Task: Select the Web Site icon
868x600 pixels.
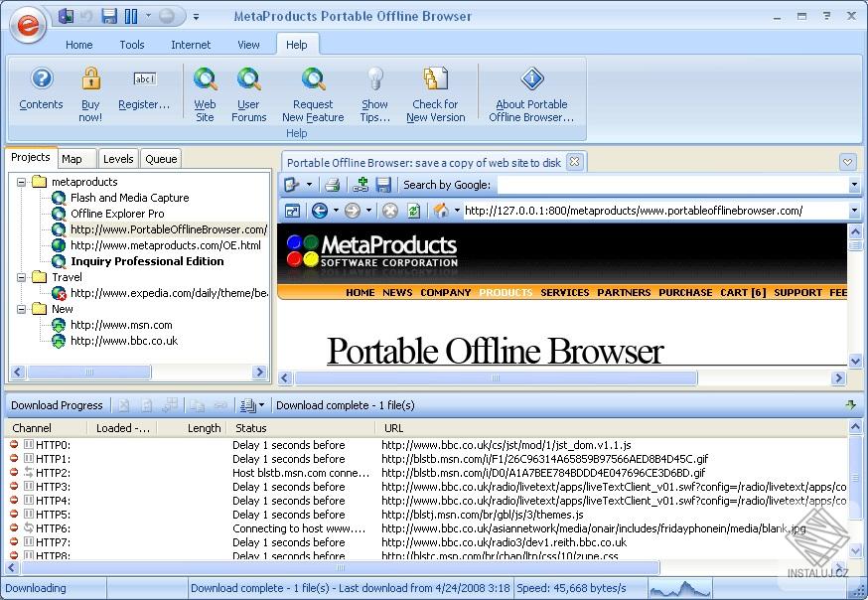Action: (x=205, y=89)
